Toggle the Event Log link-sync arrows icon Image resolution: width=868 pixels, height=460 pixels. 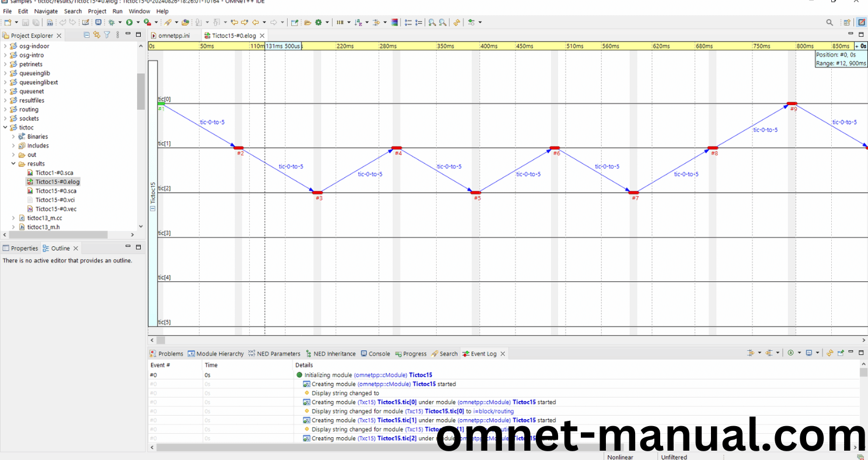point(829,353)
